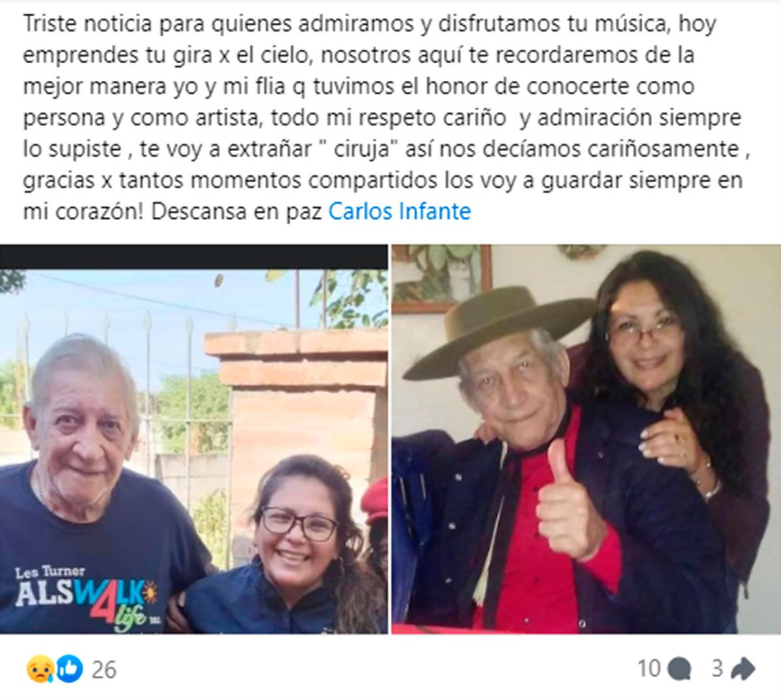Click the black-rimmed glasses in left photo
The height and width of the screenshot is (700, 781).
pyautogui.click(x=300, y=522)
